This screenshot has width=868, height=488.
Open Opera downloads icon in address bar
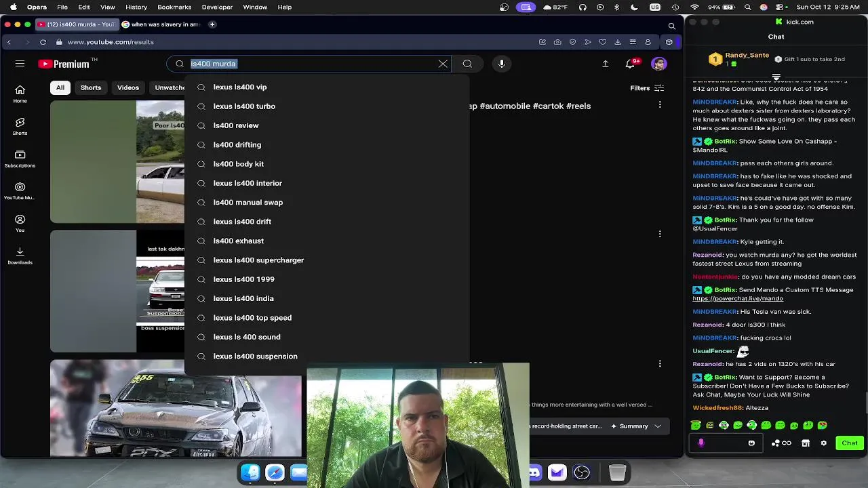[x=617, y=42]
